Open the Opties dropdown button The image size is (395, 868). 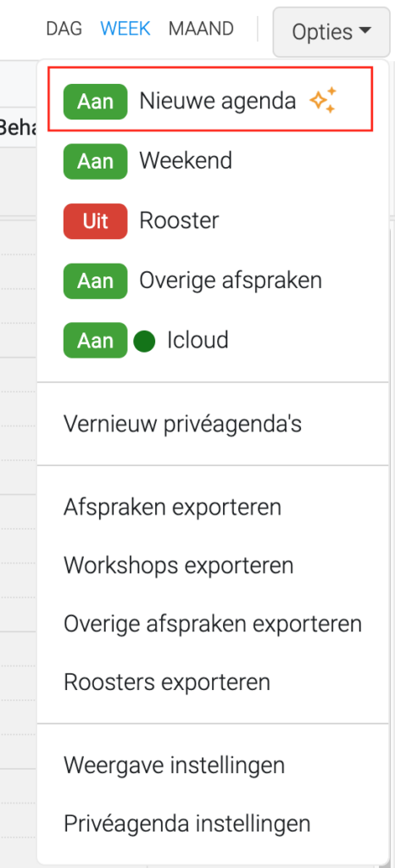(331, 31)
